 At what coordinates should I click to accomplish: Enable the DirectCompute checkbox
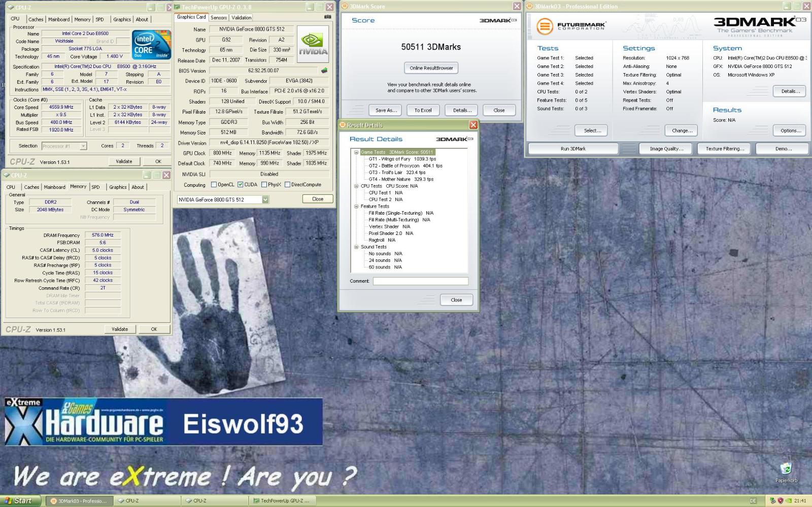287,185
